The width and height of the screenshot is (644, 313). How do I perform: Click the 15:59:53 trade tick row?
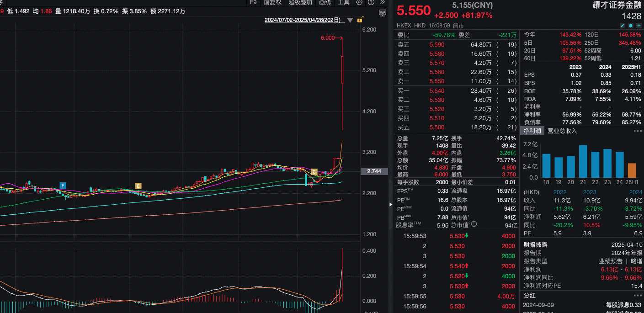(x=457, y=236)
